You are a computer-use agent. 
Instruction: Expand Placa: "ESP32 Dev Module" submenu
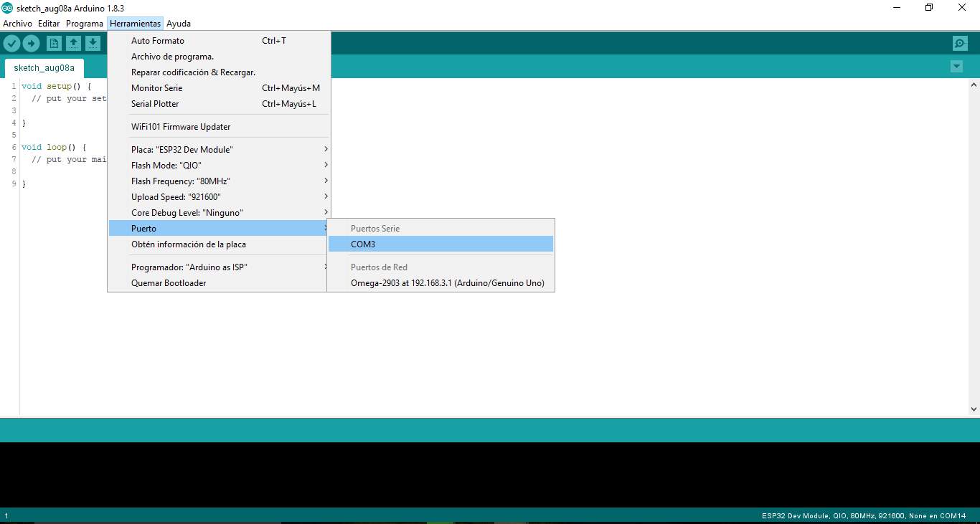tap(219, 150)
